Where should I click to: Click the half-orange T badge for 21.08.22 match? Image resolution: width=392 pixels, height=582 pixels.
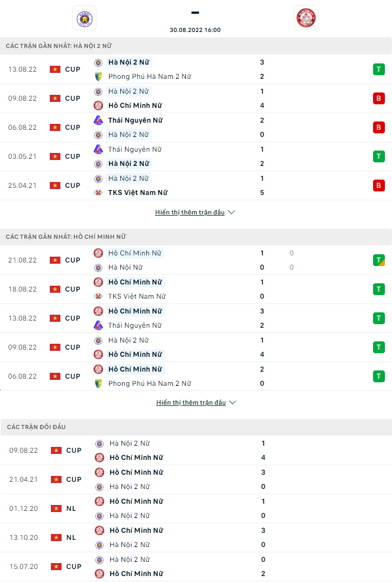click(x=378, y=260)
